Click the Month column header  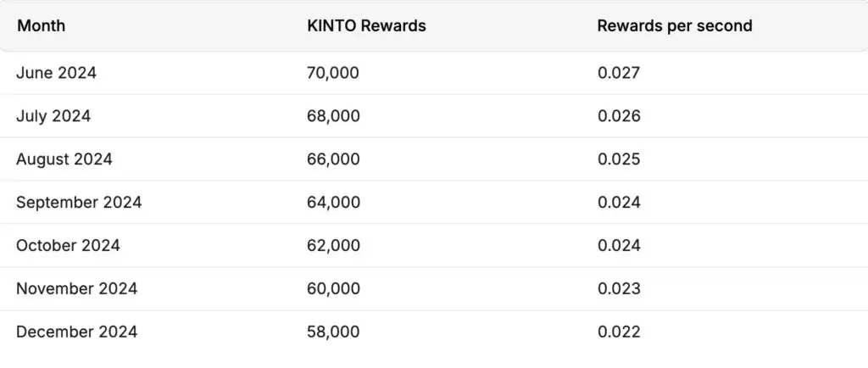click(x=41, y=25)
